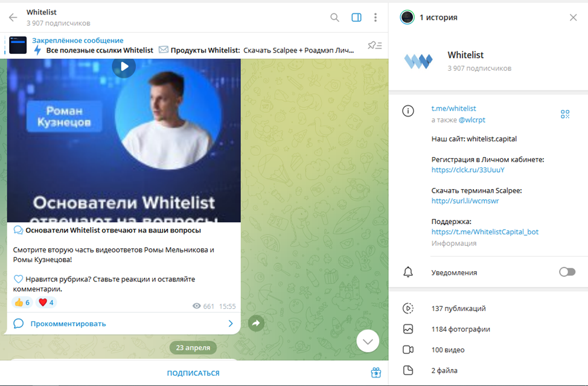Open the clck.ru/33UuuY registration link
The height and width of the screenshot is (386, 588).
(x=468, y=170)
